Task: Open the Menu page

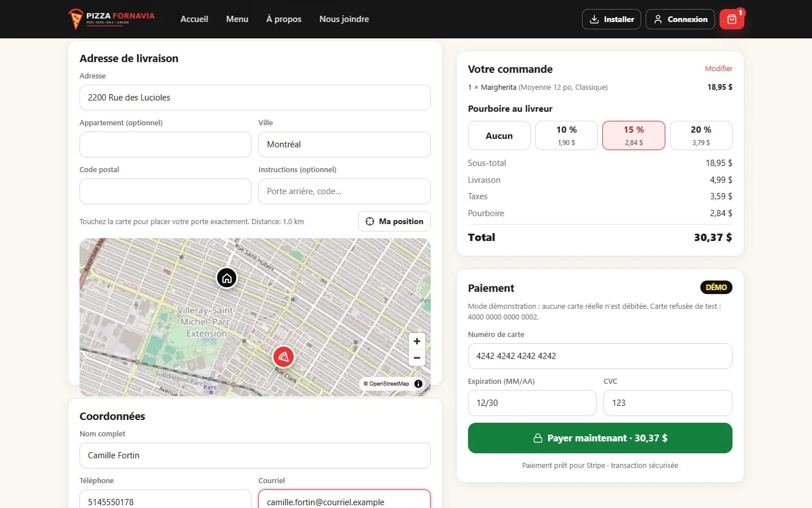Action: pos(237,19)
